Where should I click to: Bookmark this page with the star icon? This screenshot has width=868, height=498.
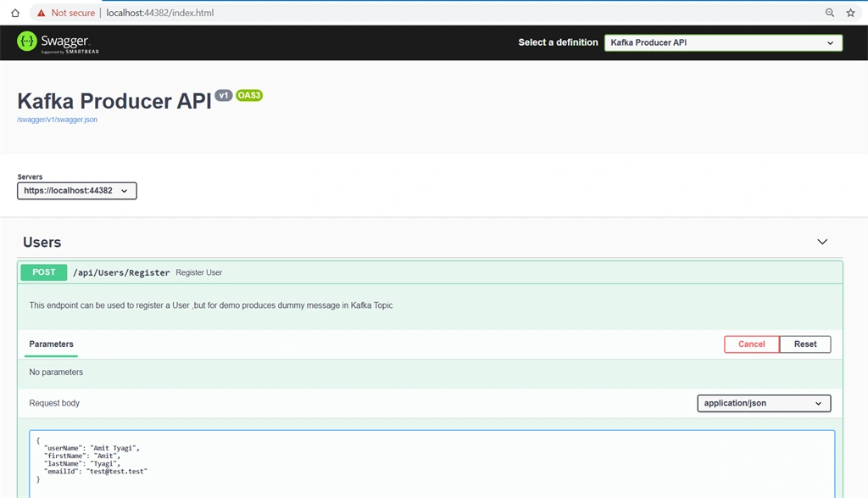[x=850, y=13]
